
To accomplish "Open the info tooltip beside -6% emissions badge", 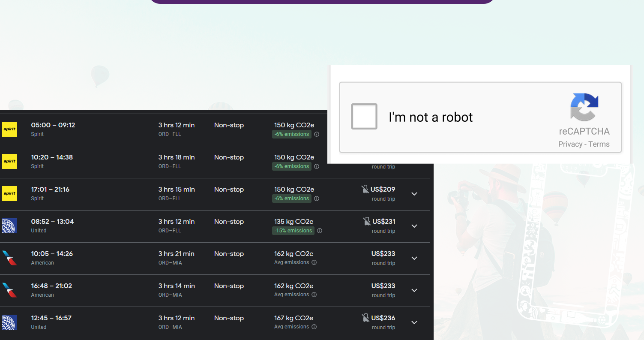I will pyautogui.click(x=317, y=134).
